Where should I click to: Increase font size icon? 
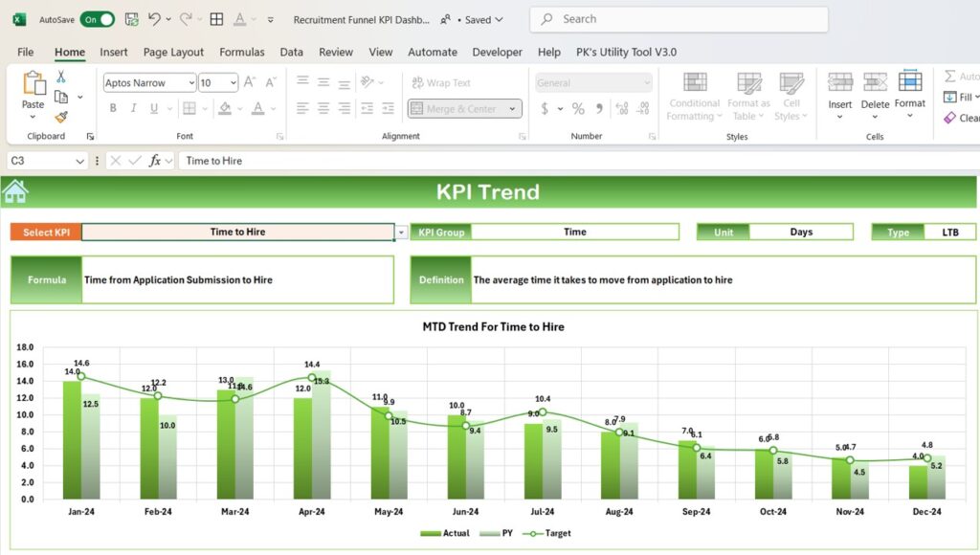tap(249, 82)
